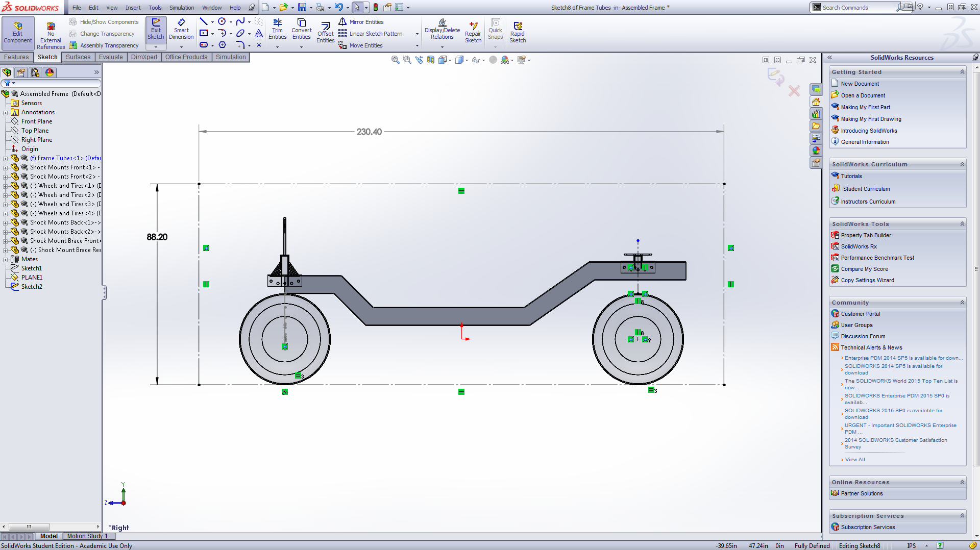Expand Frame Tubes<1> component node
This screenshot has width=980, height=550.
pyautogui.click(x=6, y=159)
